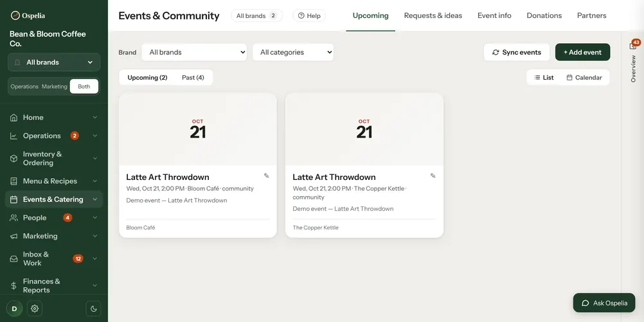Screen dimensions: 644x322
Task: Open the Requests & ideas tab
Action: point(433,15)
